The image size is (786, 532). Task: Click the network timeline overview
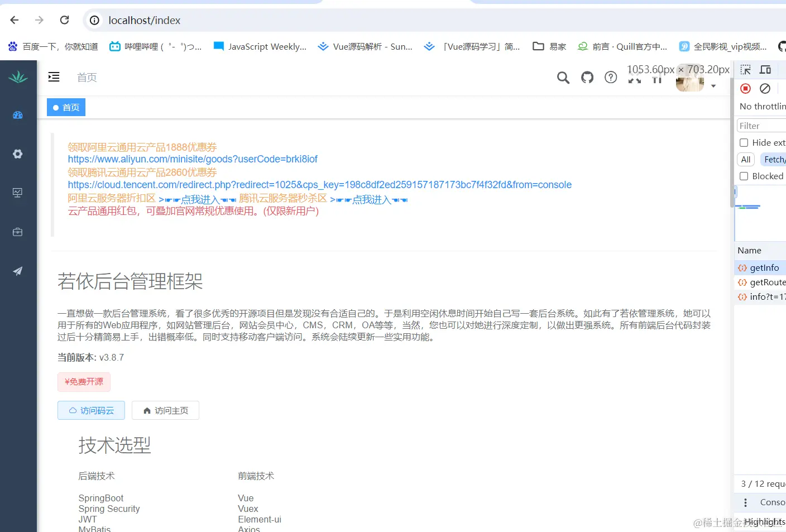coord(760,214)
